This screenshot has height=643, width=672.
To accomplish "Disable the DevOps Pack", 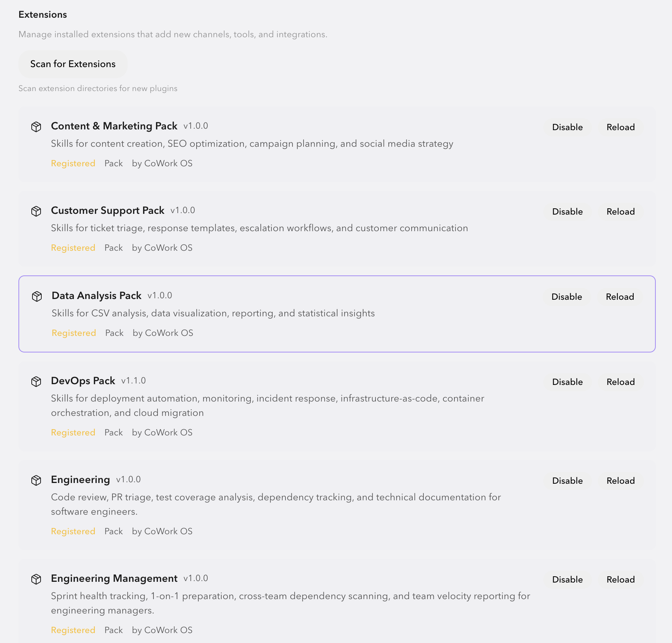I will [567, 382].
